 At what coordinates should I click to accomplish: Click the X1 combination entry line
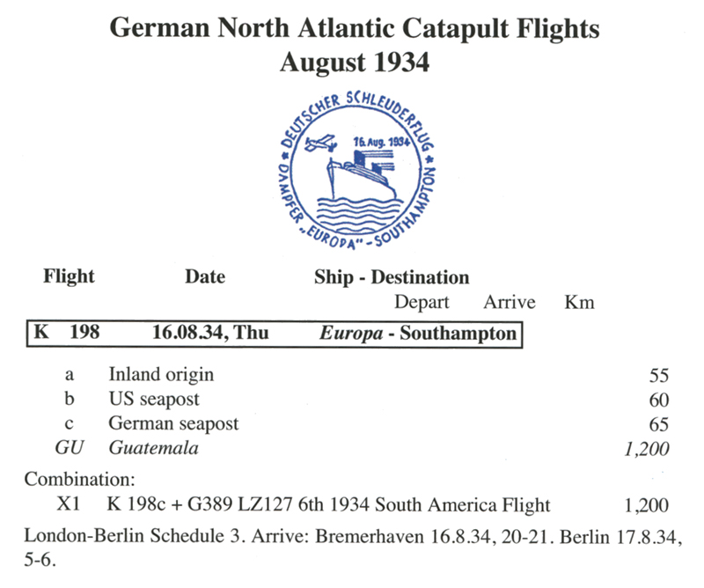pos(363,505)
